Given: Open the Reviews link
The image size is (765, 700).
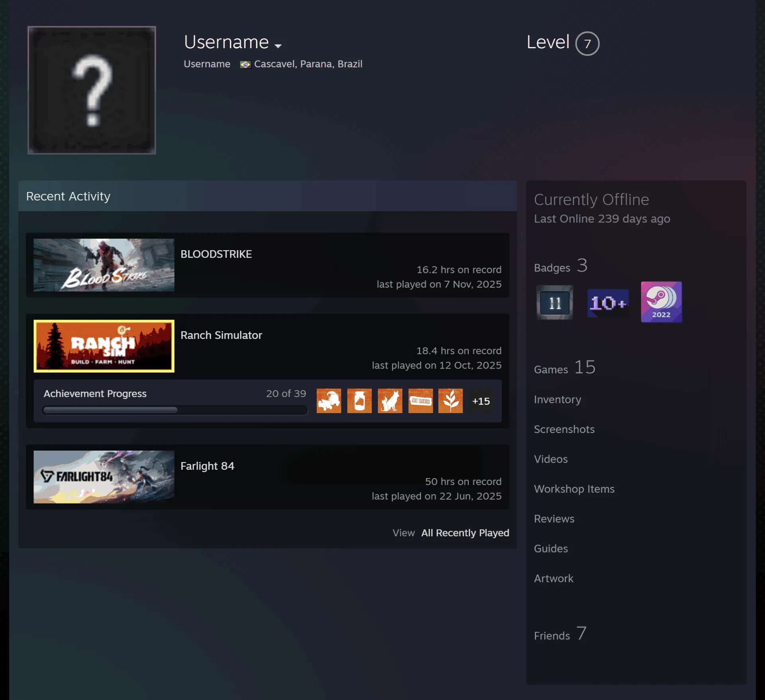Looking at the screenshot, I should point(554,519).
